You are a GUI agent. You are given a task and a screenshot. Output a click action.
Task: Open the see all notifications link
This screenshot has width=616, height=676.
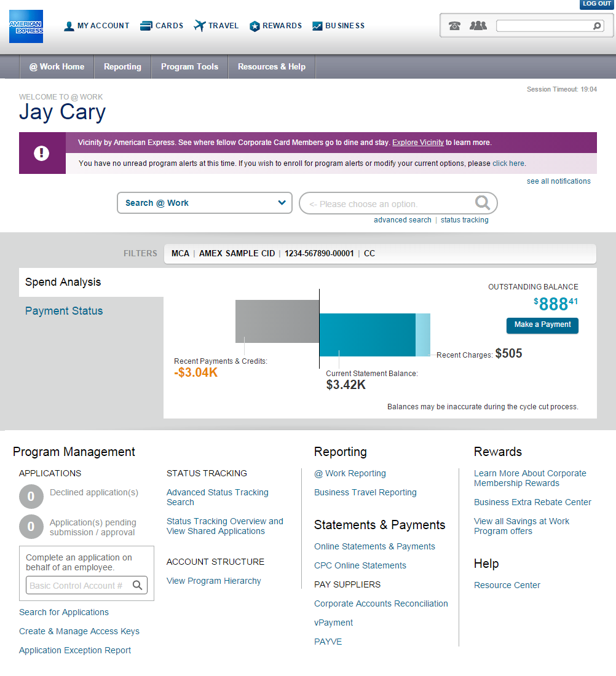559,181
